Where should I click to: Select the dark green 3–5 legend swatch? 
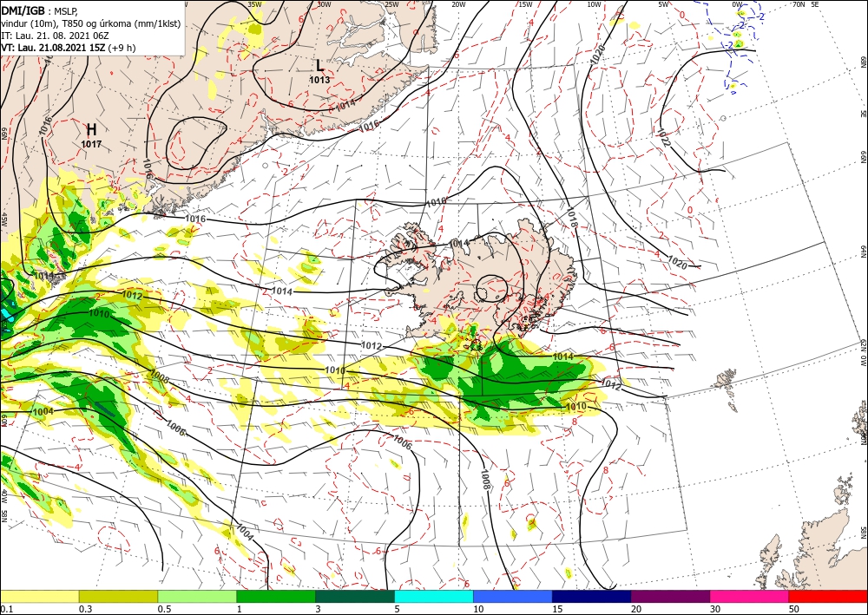click(x=355, y=596)
